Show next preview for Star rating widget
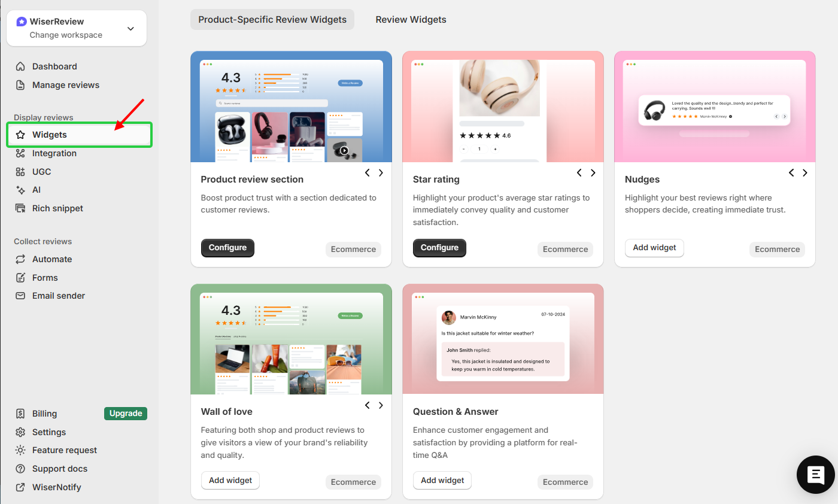Viewport: 838px width, 504px height. pyautogui.click(x=593, y=172)
